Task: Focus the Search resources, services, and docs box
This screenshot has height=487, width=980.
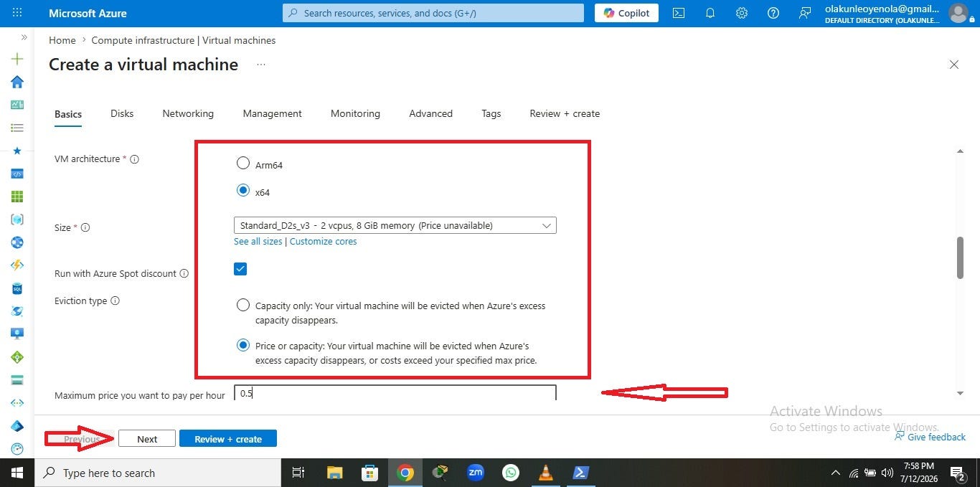Action: point(433,13)
